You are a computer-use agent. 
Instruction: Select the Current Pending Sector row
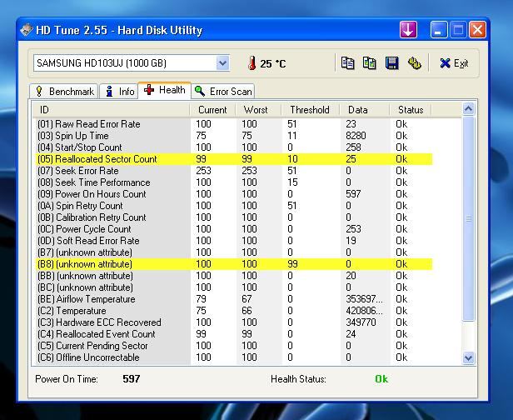click(x=234, y=346)
